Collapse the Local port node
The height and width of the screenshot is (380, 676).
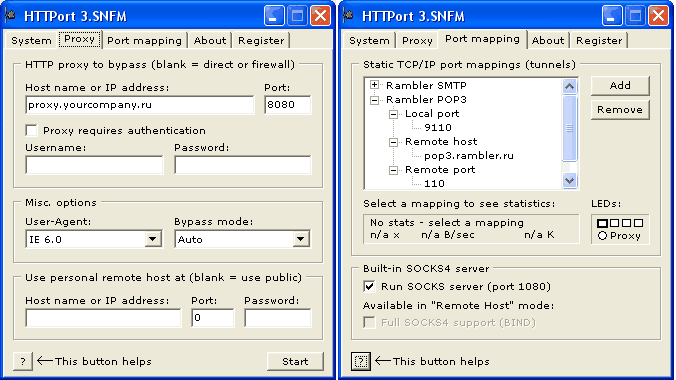point(393,114)
